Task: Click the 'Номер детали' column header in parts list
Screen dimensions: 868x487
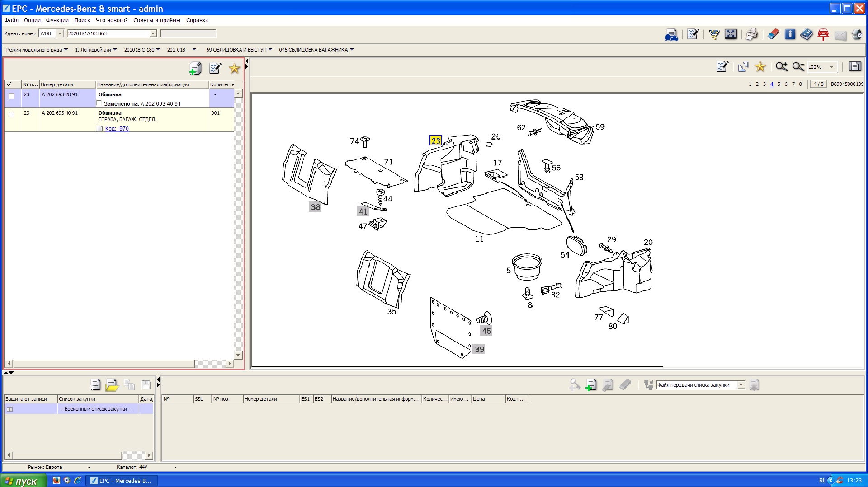Action: pyautogui.click(x=67, y=84)
